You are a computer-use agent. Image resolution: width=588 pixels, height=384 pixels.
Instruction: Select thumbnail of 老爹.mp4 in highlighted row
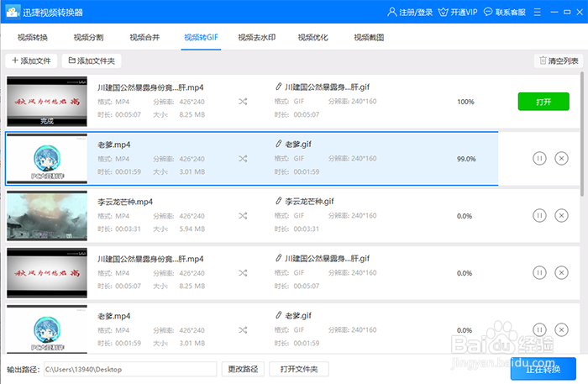(47, 159)
